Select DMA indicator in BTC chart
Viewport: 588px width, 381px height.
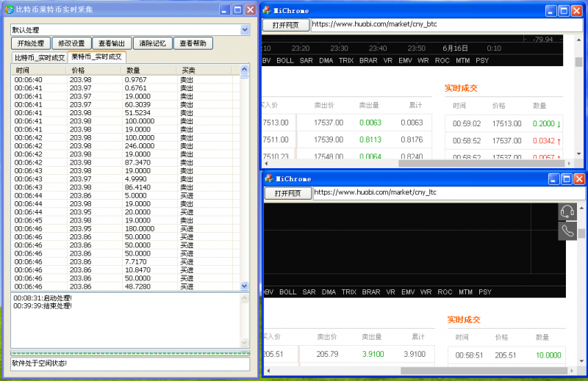point(326,60)
